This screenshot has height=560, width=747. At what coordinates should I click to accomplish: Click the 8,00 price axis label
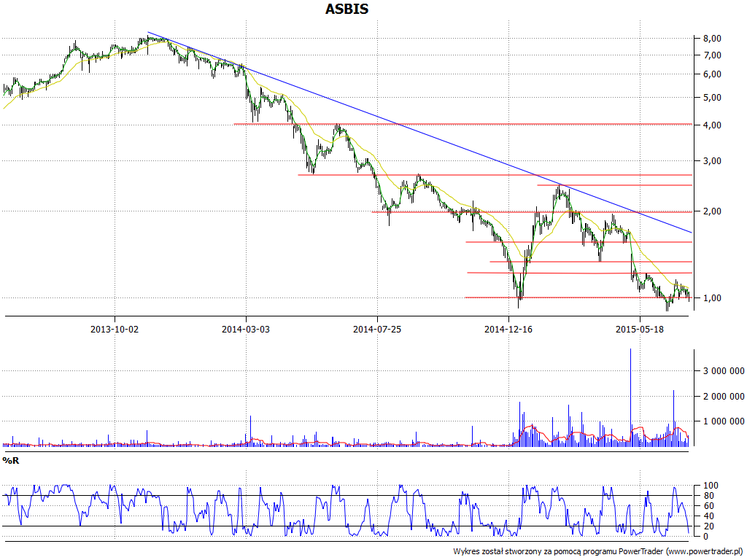(713, 39)
